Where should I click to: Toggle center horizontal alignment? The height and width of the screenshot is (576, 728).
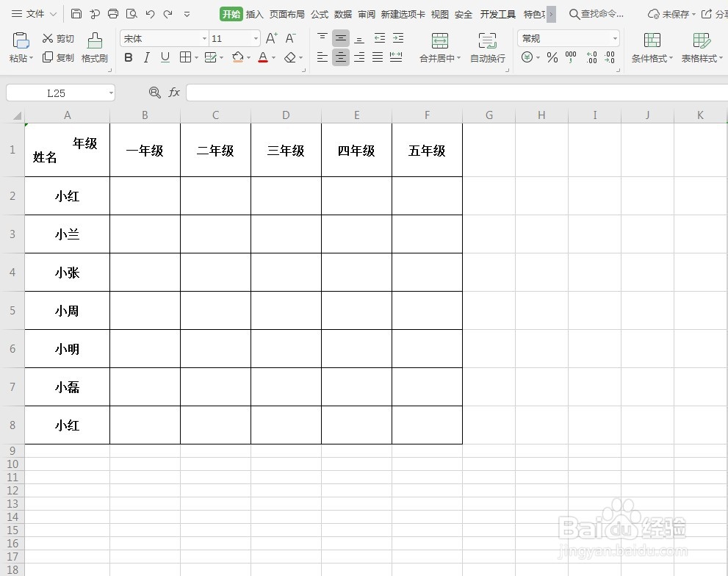click(340, 57)
